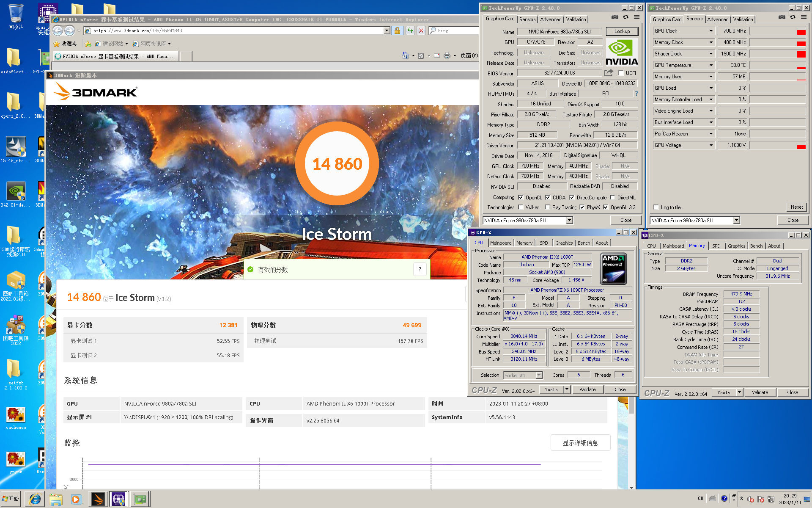Expand the Shader Clock sensor dropdown
Image resolution: width=812 pixels, height=508 pixels.
[711, 54]
